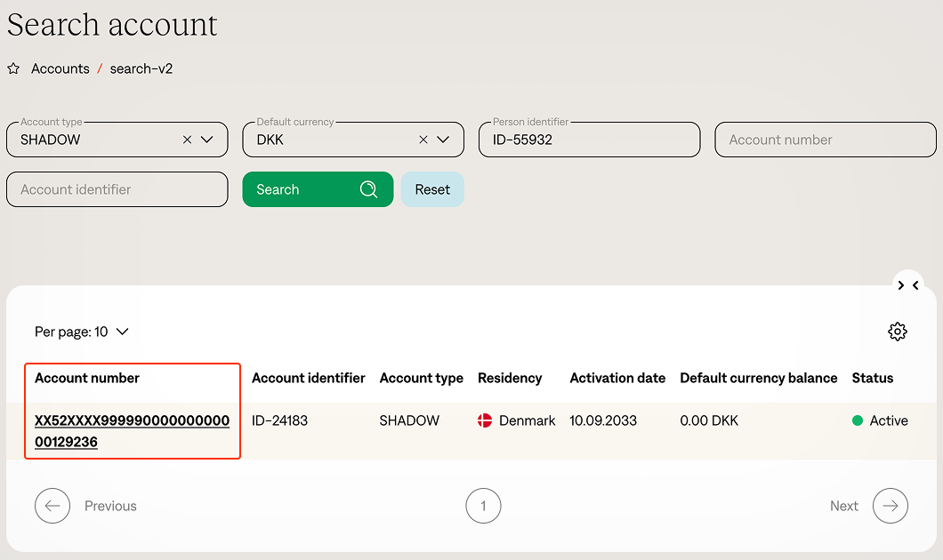Screen dimensions: 943x560
Task: Click the panel collapse arrows icon
Action: [907, 285]
